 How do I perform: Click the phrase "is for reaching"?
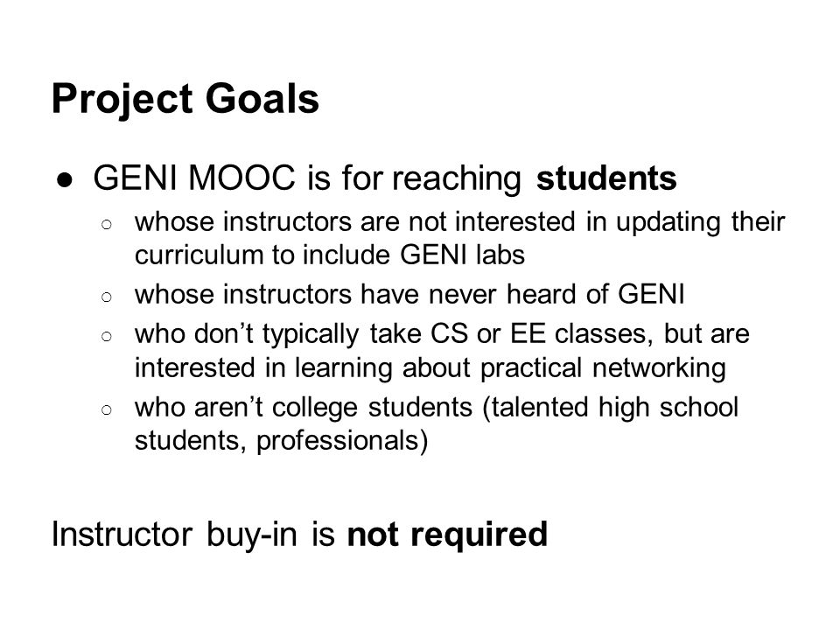414,178
